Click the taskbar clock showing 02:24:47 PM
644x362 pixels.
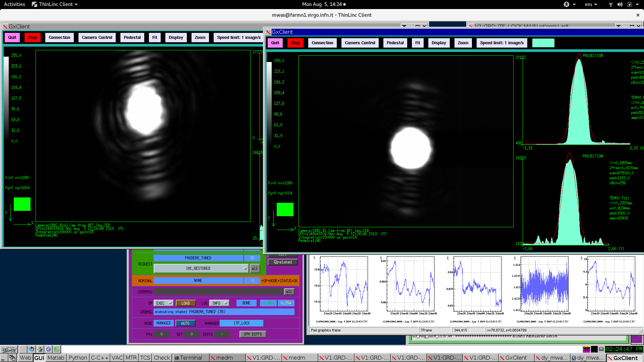(624, 349)
